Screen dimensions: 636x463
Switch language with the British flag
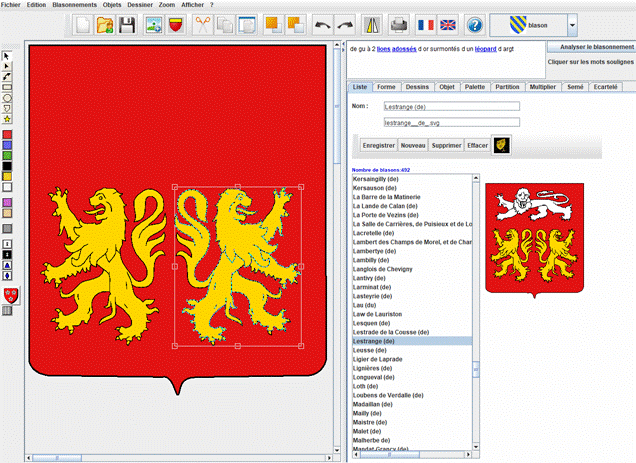(x=449, y=24)
